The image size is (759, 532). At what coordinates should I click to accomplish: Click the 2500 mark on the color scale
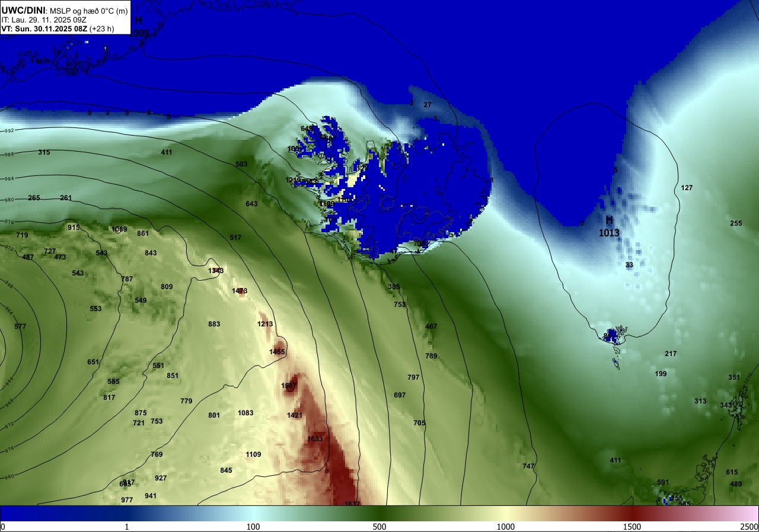[749, 527]
